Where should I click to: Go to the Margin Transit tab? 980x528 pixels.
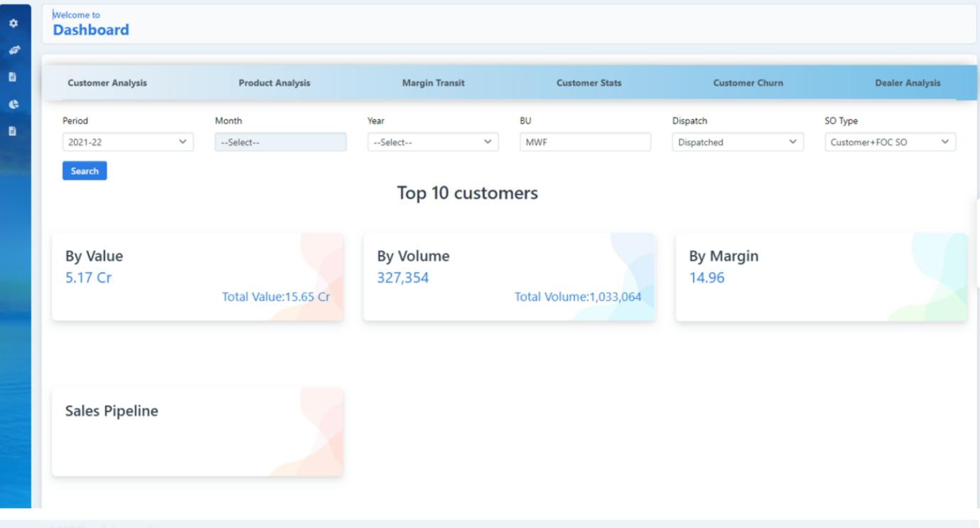click(434, 83)
